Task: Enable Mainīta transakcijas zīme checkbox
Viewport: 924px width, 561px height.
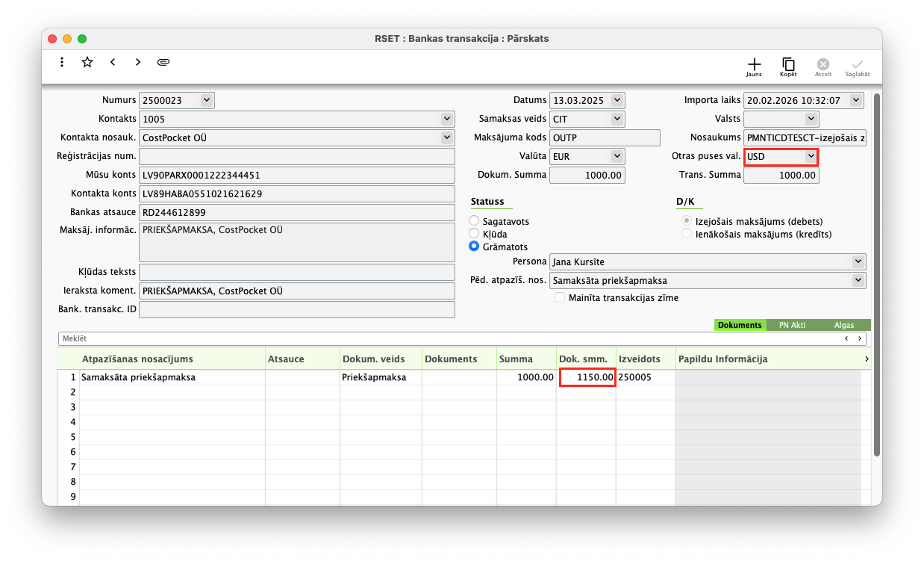Action: [x=560, y=297]
